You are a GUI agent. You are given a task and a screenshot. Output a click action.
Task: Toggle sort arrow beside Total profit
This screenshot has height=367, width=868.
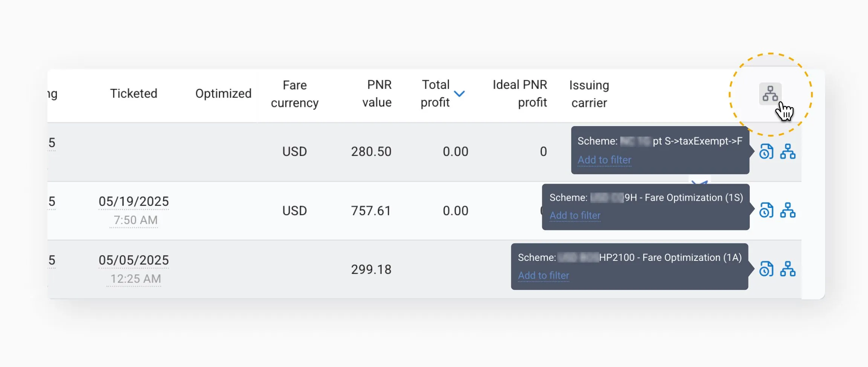pyautogui.click(x=459, y=94)
